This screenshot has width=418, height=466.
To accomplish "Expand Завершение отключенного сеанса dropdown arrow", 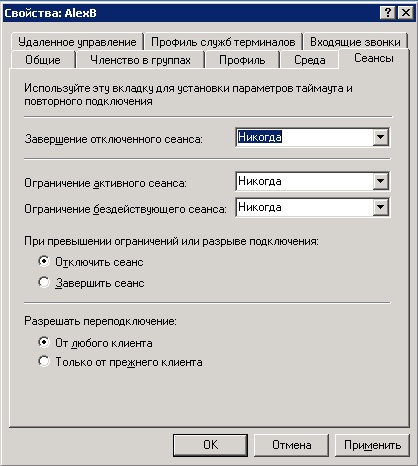I will (380, 137).
